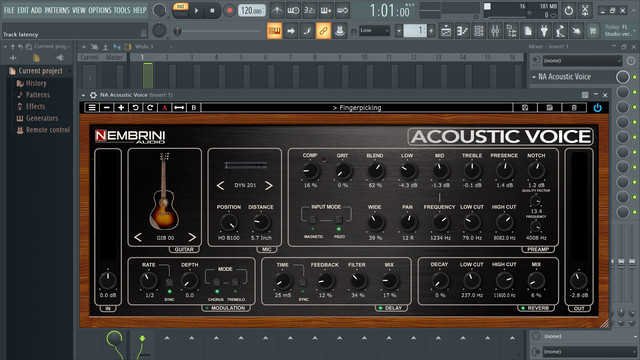Select Effects in the browser

36,107
